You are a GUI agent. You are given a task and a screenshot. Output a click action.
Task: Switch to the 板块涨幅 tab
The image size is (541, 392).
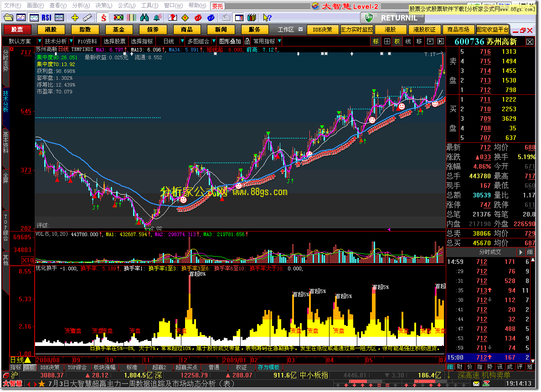104,367
